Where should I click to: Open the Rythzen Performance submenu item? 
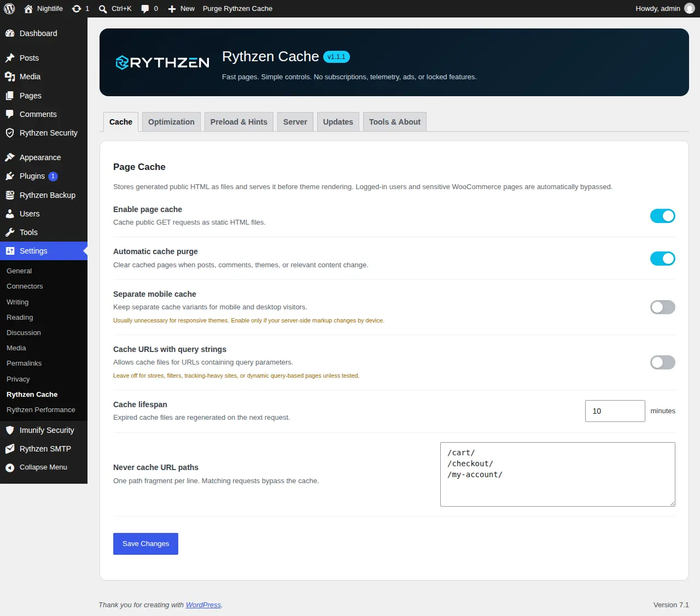click(41, 409)
